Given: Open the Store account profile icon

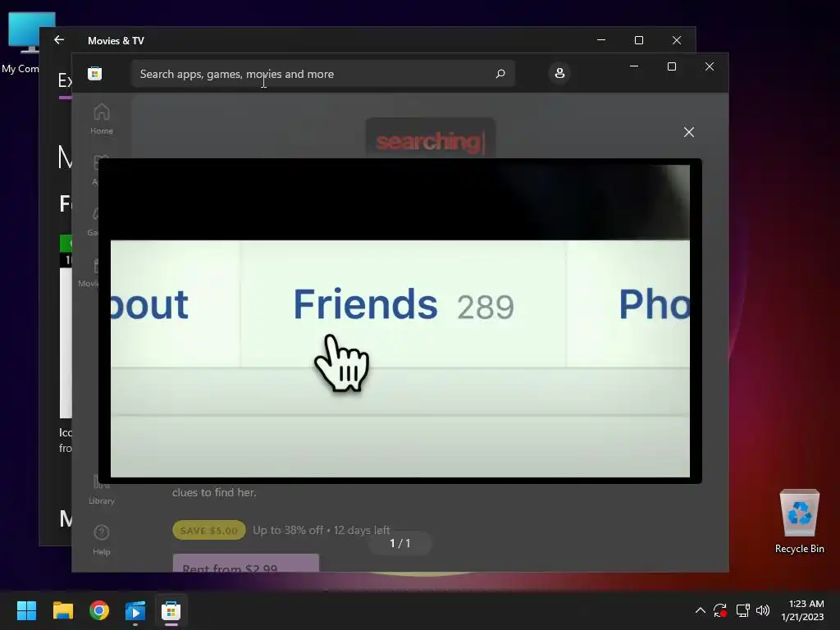Looking at the screenshot, I should click(x=559, y=73).
